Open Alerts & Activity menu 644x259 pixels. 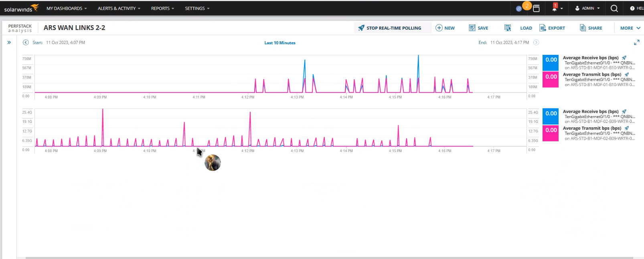click(119, 8)
